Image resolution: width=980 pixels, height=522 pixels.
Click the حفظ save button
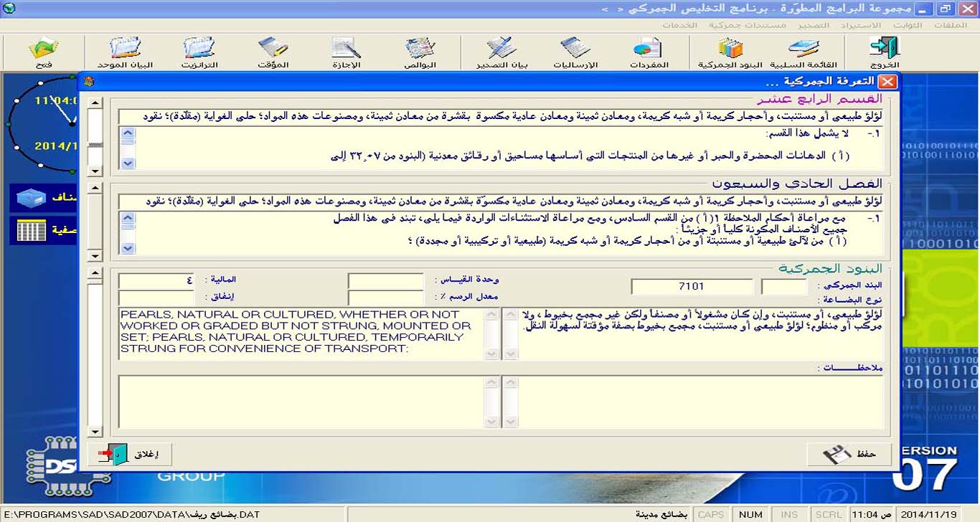849,454
